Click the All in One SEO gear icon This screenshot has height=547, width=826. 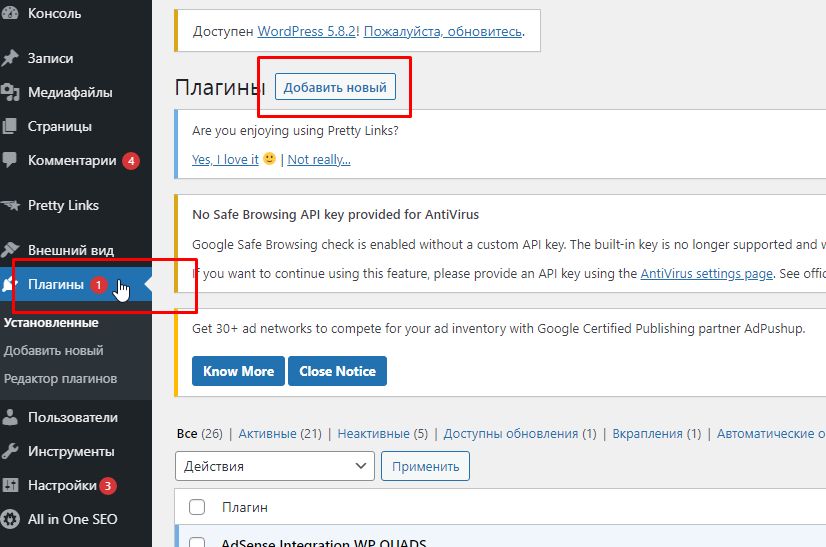[11, 519]
